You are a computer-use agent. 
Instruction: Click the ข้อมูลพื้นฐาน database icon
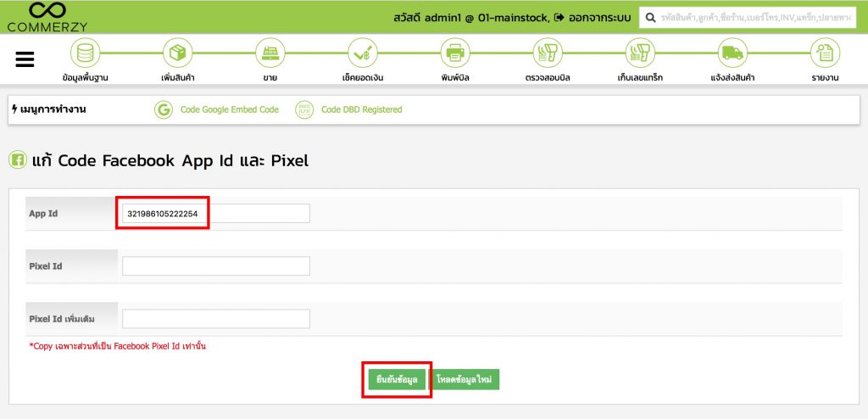(x=86, y=53)
